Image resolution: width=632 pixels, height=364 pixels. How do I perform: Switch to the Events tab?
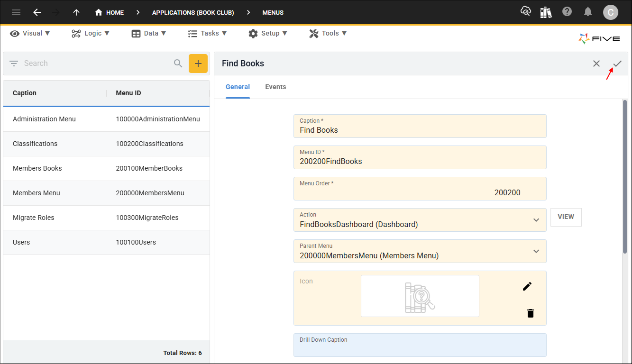(275, 87)
